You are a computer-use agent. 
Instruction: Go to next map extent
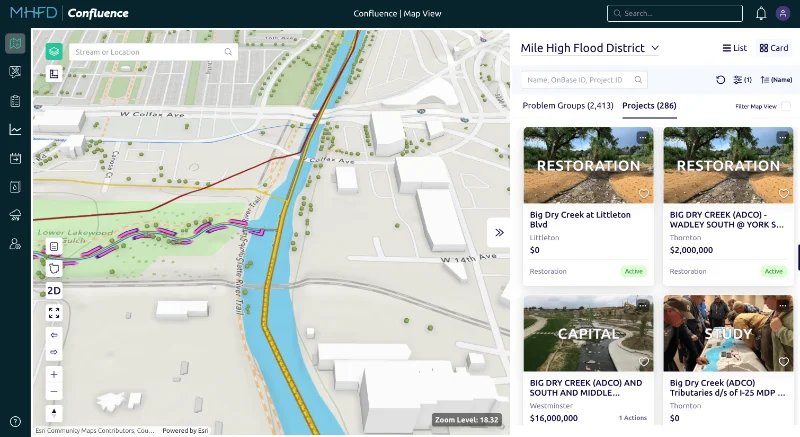pyautogui.click(x=54, y=352)
